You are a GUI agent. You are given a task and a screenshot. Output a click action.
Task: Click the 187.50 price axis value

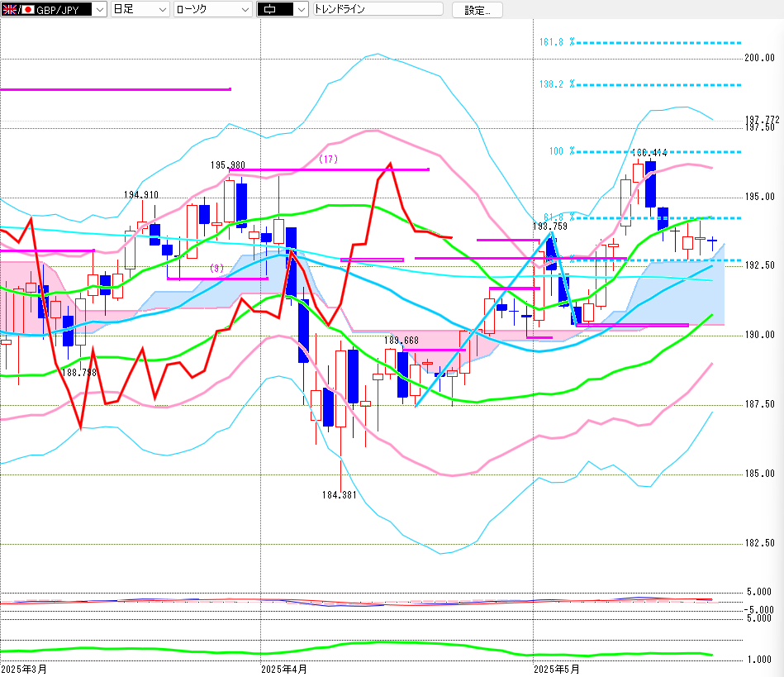(759, 404)
